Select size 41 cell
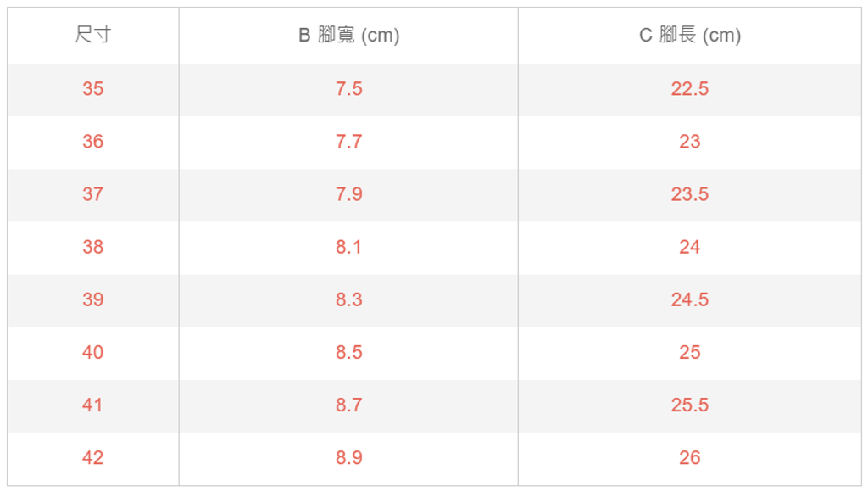868x492 pixels. pos(93,405)
